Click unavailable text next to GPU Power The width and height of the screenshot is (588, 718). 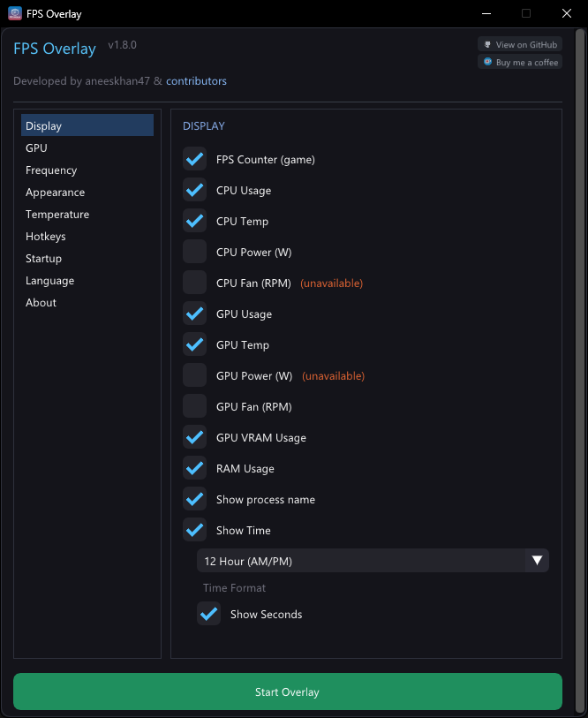(334, 376)
